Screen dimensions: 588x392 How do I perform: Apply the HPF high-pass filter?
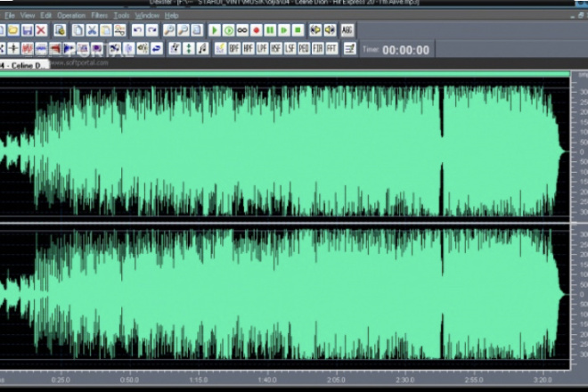(x=249, y=48)
